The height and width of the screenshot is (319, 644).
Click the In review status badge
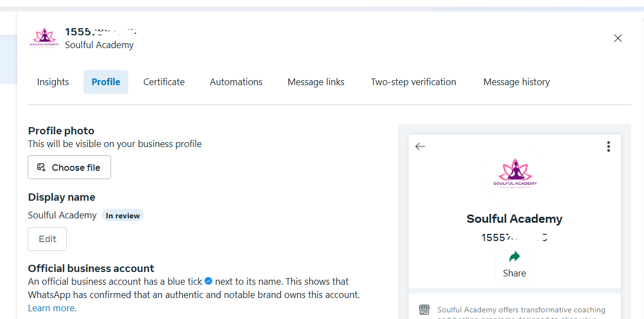122,216
